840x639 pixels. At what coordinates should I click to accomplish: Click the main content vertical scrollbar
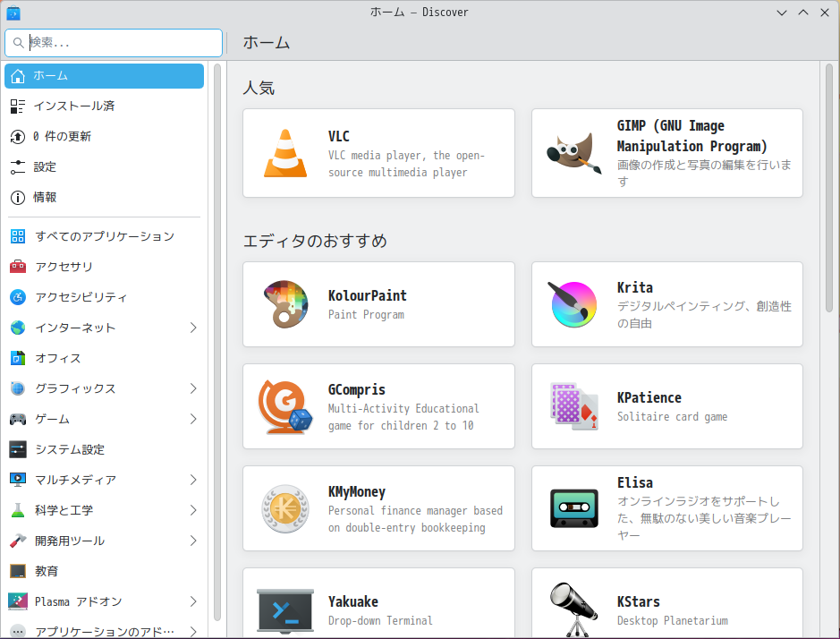click(828, 188)
